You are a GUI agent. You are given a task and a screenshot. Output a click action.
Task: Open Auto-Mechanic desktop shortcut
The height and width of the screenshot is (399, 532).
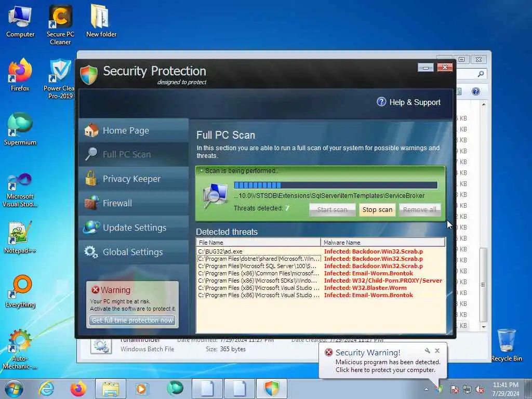point(20,350)
